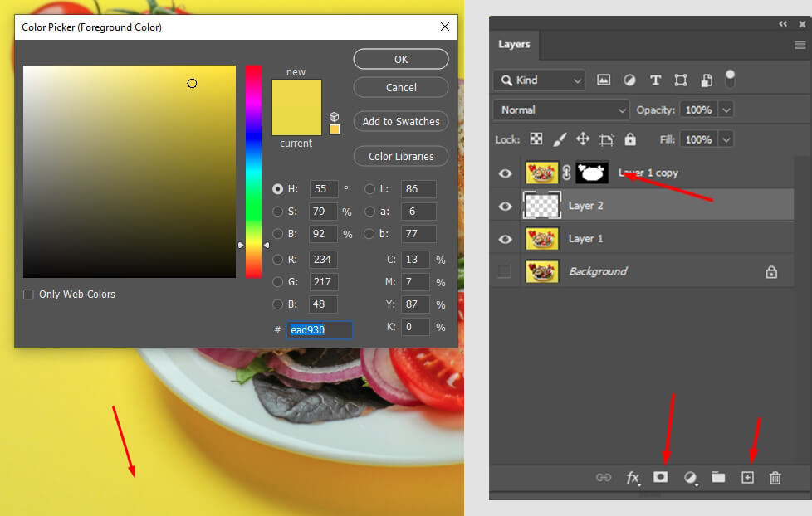812x516 pixels.
Task: Click OK in the Color Picker
Action: [x=401, y=59]
